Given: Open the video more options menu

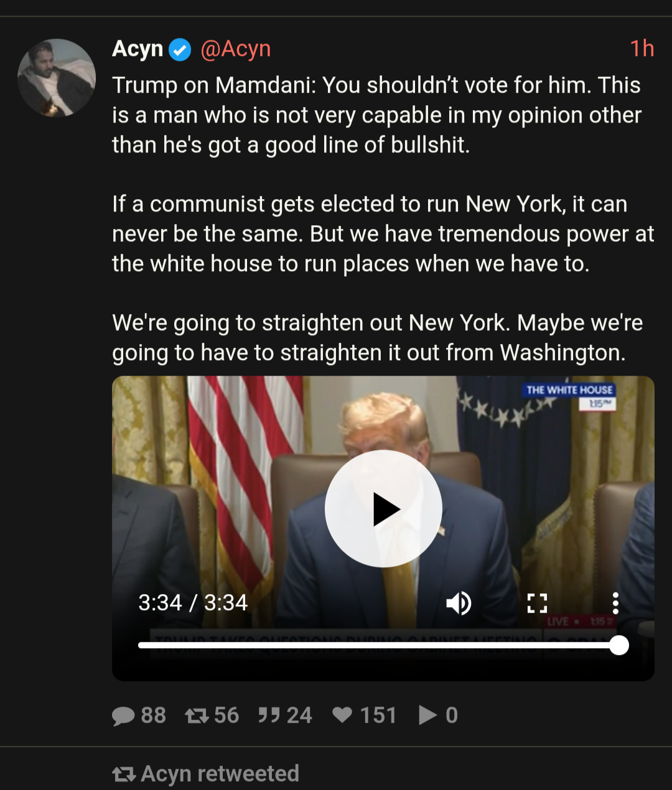Looking at the screenshot, I should [615, 603].
